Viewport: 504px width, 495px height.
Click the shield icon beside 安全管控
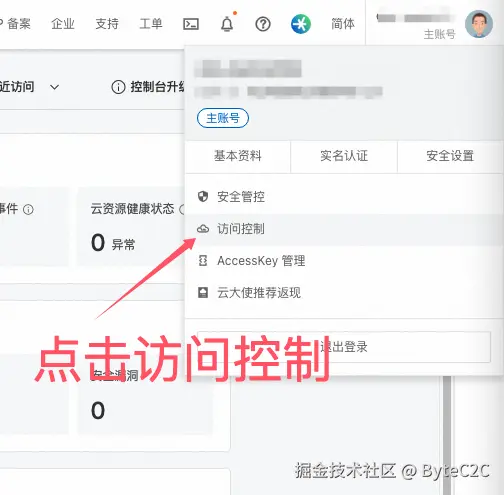[x=203, y=197]
